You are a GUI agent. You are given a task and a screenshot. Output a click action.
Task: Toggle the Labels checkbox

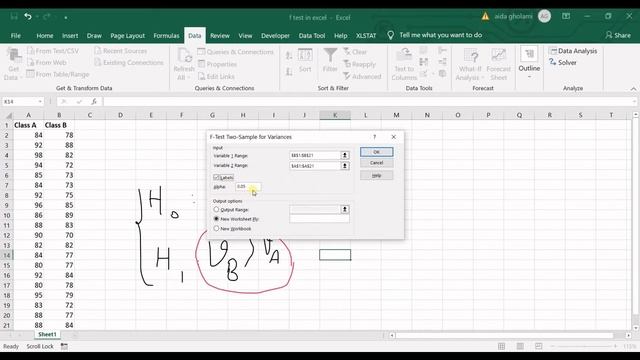coord(216,177)
